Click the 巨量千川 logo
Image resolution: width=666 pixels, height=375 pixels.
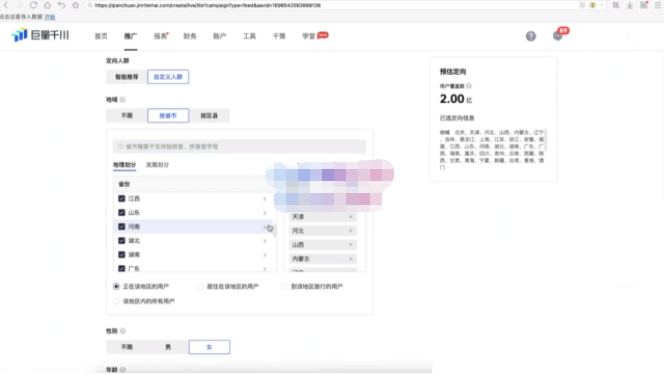click(x=40, y=35)
